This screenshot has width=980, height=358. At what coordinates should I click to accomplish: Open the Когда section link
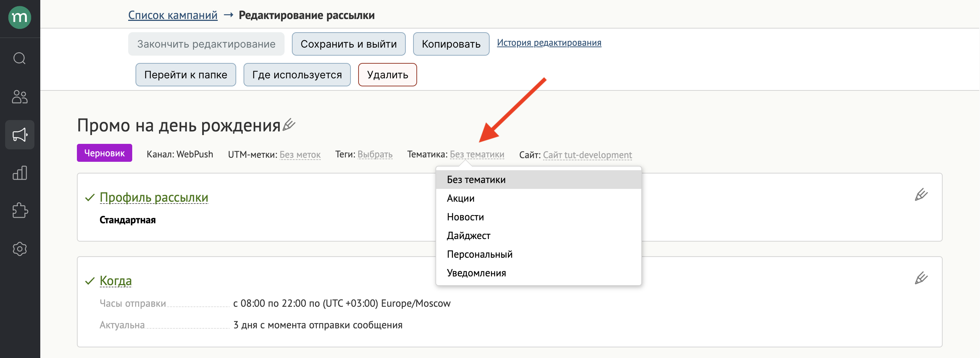pyautogui.click(x=116, y=281)
